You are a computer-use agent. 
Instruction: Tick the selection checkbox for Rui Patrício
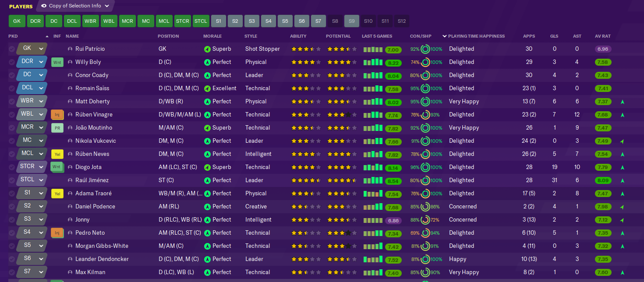(12, 49)
